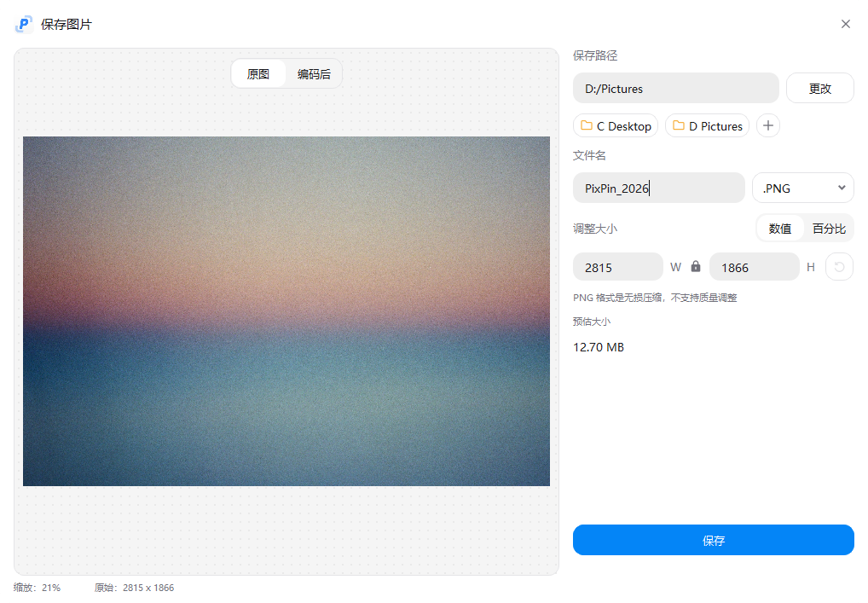
Task: Click the height field showing 1866
Action: [754, 266]
